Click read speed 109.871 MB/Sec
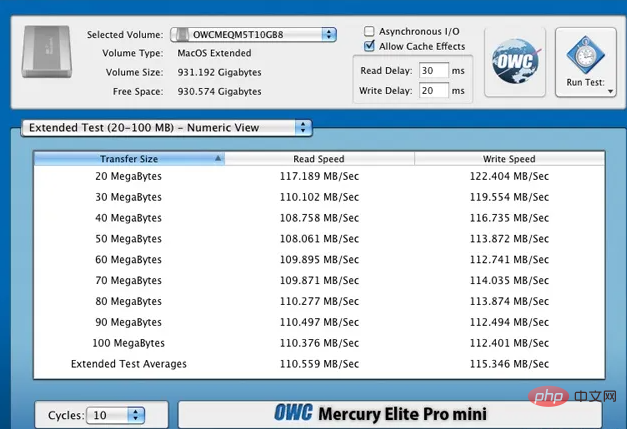 pos(319,280)
